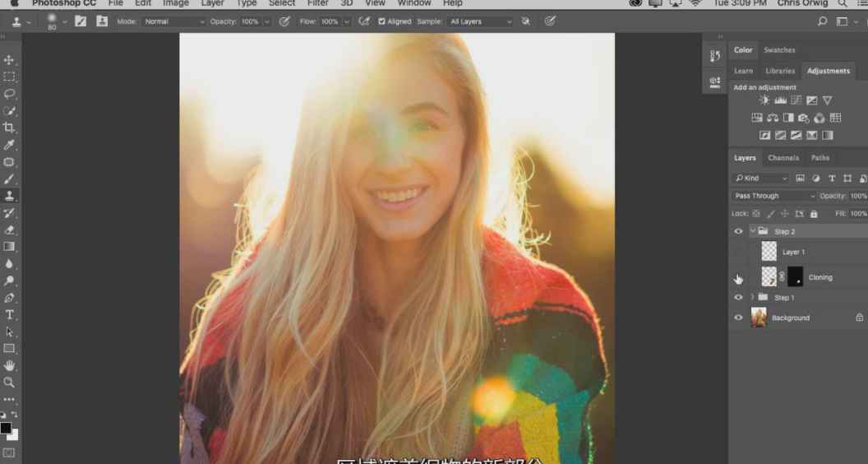Toggle pressure for opacity button

(x=284, y=21)
